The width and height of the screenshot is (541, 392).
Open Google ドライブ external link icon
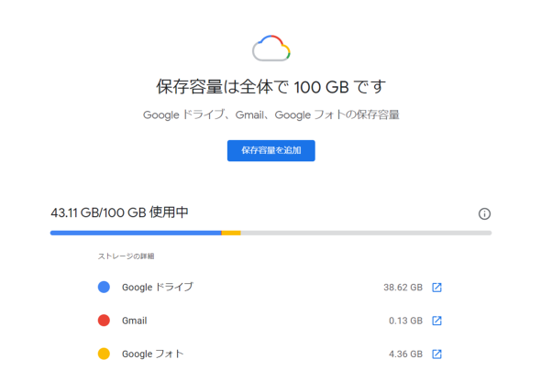point(436,288)
